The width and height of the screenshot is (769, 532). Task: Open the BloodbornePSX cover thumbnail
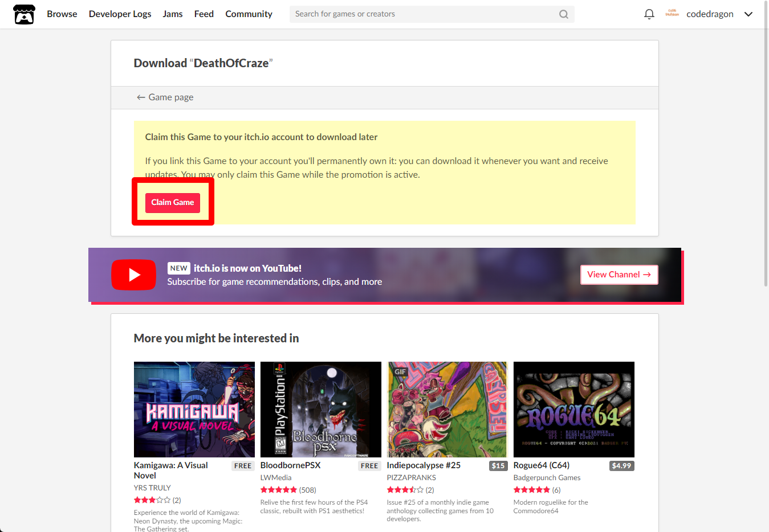(x=321, y=410)
